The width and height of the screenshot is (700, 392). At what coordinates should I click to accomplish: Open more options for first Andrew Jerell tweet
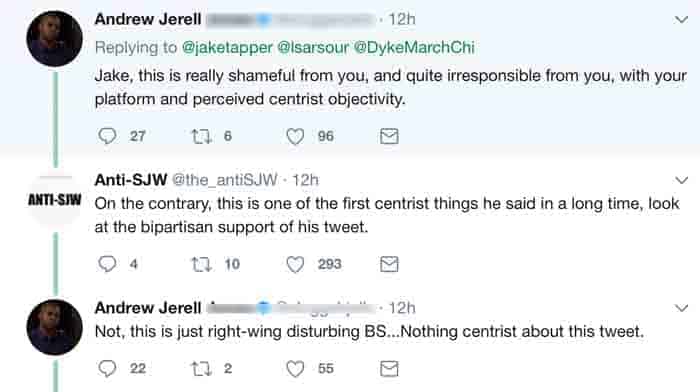[681, 20]
